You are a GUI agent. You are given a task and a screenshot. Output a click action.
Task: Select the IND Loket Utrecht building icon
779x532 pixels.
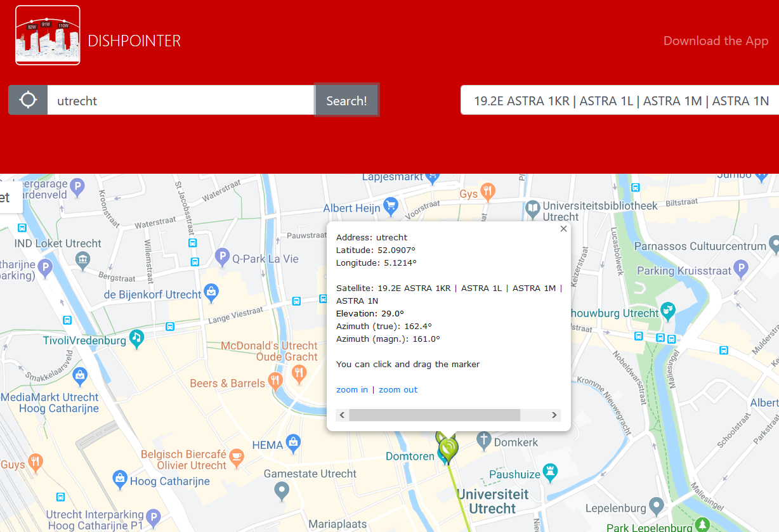pyautogui.click(x=83, y=259)
